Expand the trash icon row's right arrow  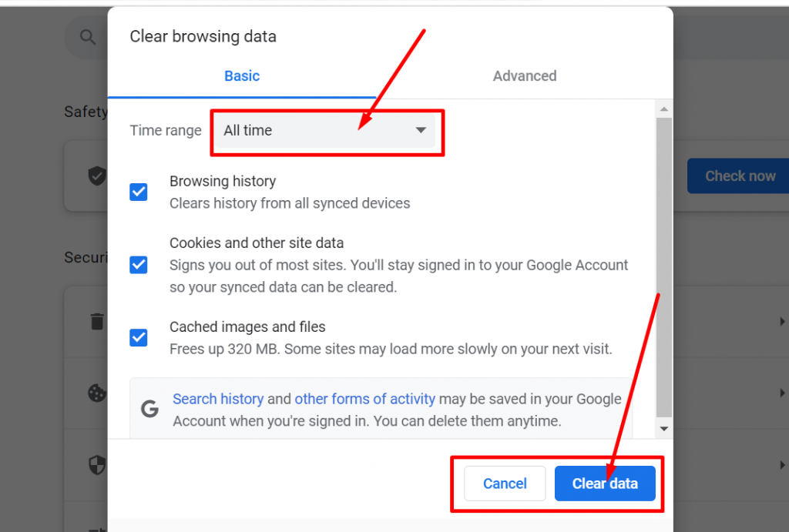pyautogui.click(x=782, y=321)
